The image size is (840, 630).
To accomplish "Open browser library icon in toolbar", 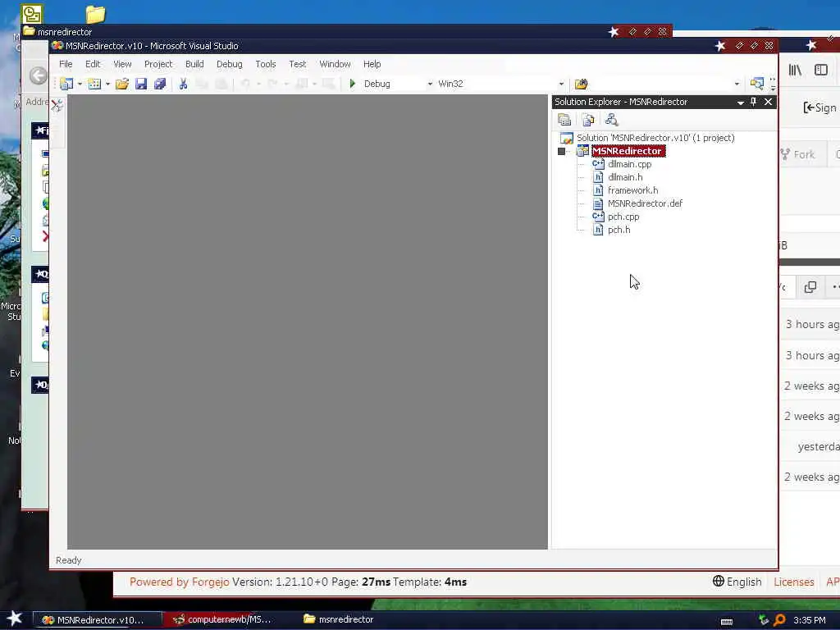I will (x=795, y=71).
